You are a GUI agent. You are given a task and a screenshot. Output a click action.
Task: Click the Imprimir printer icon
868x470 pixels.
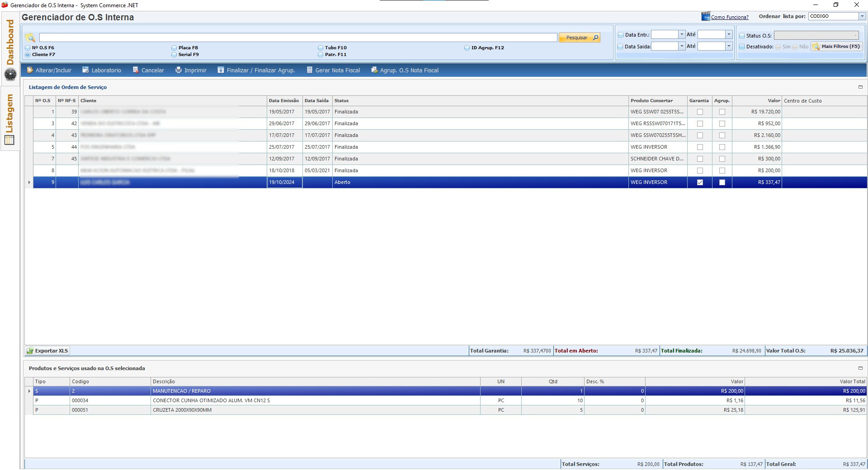click(x=179, y=70)
